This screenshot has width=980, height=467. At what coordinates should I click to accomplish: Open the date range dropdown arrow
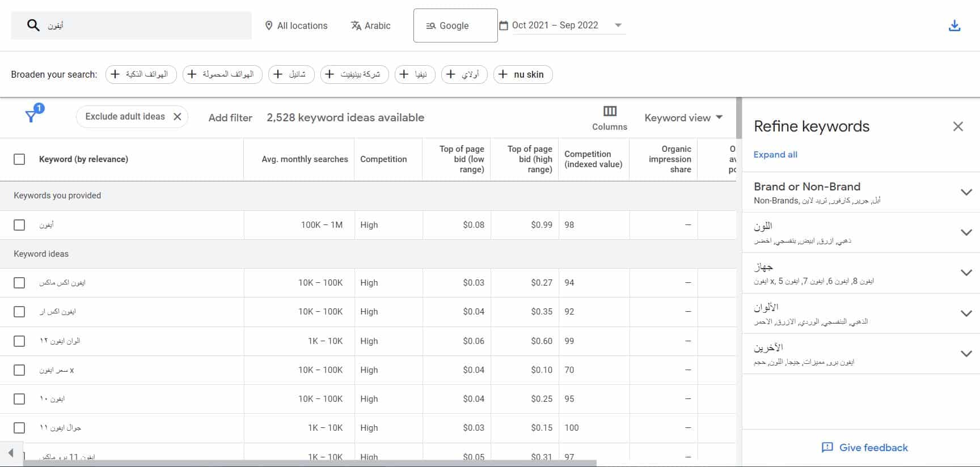point(618,25)
